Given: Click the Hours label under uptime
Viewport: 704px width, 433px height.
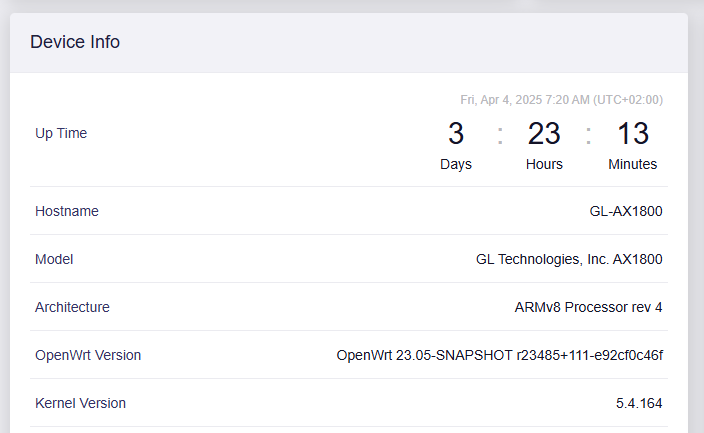Looking at the screenshot, I should coord(544,164).
